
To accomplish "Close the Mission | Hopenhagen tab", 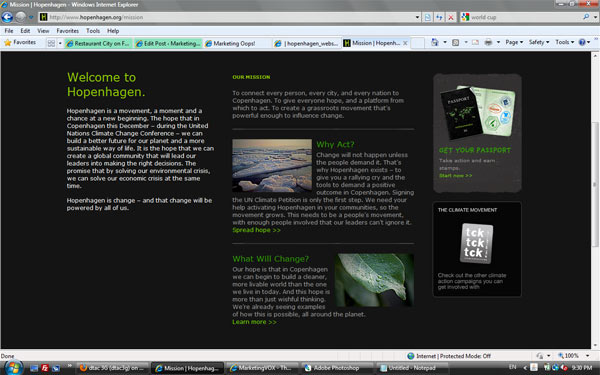I will pos(405,43).
